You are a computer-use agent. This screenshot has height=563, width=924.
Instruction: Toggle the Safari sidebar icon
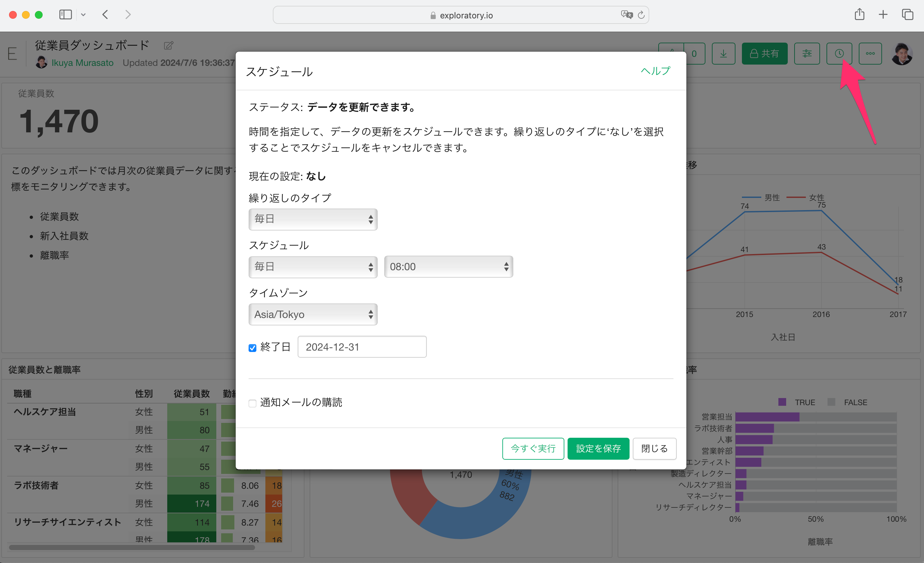click(65, 15)
